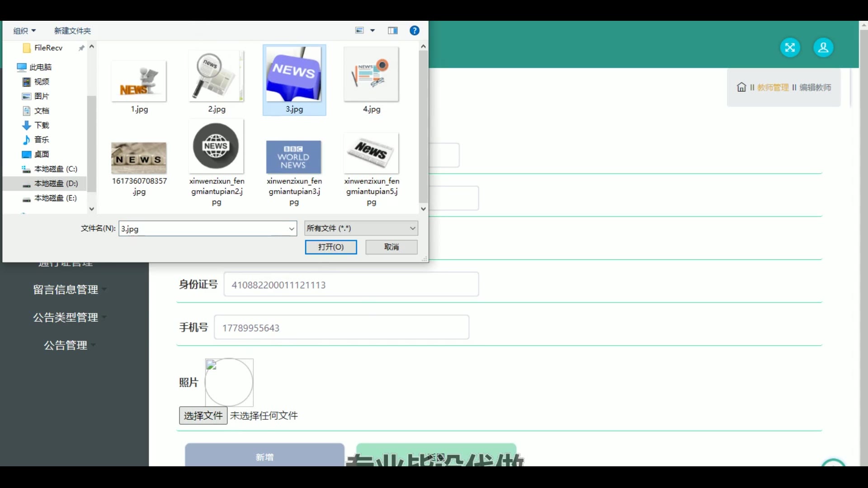Click the 取消 button in dialog

pos(392,247)
